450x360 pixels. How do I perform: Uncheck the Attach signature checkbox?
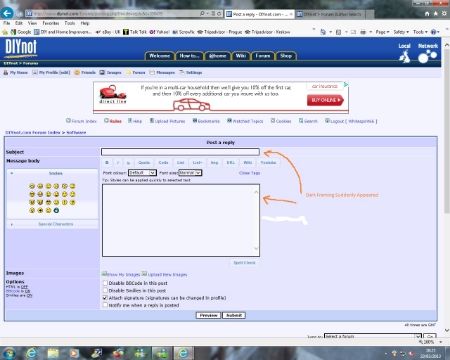coord(105,298)
